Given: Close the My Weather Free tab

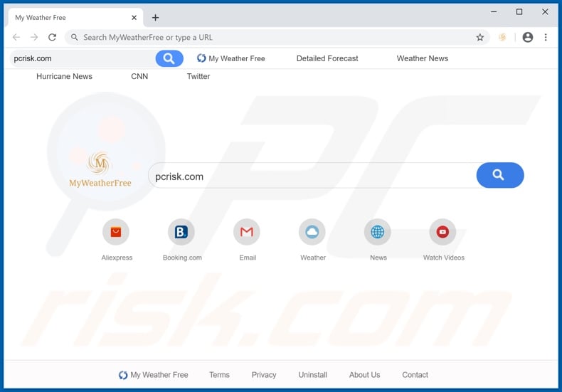Looking at the screenshot, I should (x=134, y=18).
